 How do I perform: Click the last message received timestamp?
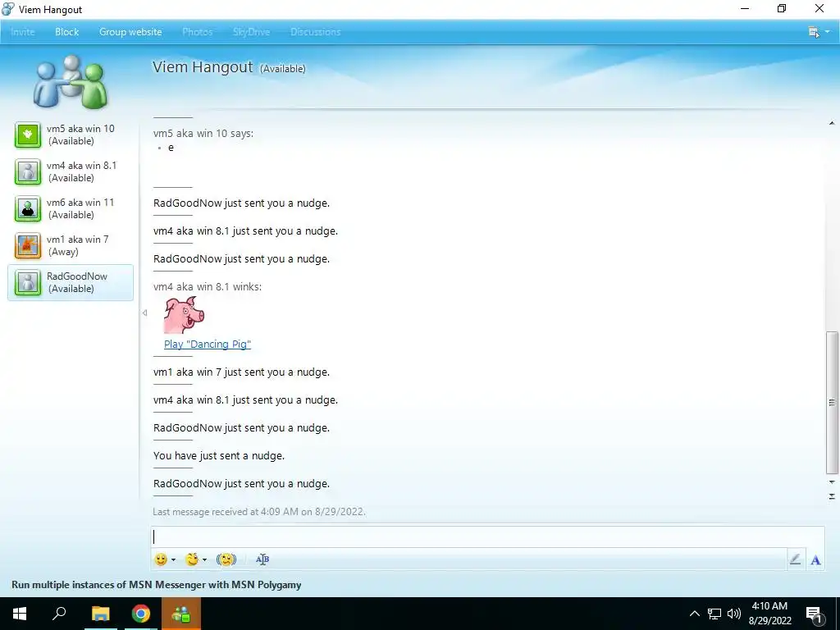tap(259, 512)
